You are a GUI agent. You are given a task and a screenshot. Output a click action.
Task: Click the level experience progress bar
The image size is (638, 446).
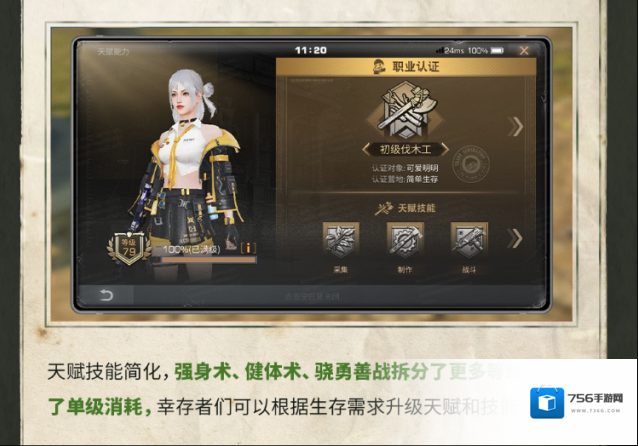[209, 259]
